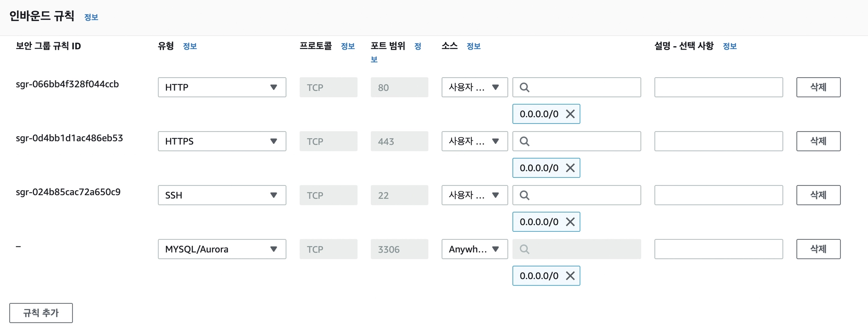The image size is (868, 331).
Task: Click the search icon in HTTPS source field
Action: (524, 141)
